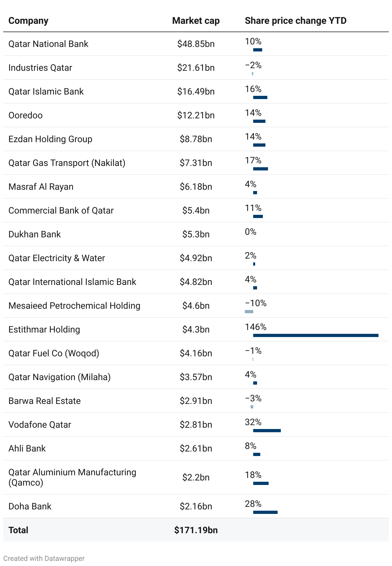Click the Ahli Bank $2.61bn value

pyautogui.click(x=196, y=448)
